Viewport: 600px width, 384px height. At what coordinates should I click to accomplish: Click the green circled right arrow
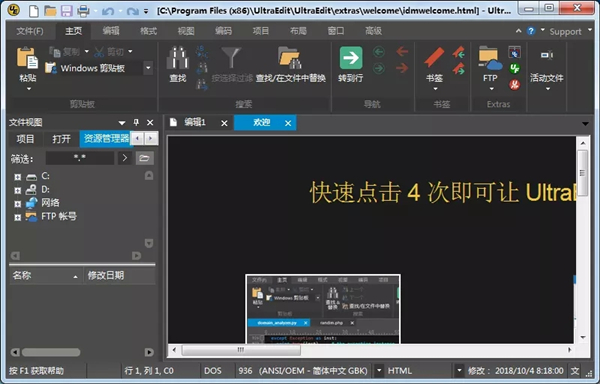click(378, 68)
